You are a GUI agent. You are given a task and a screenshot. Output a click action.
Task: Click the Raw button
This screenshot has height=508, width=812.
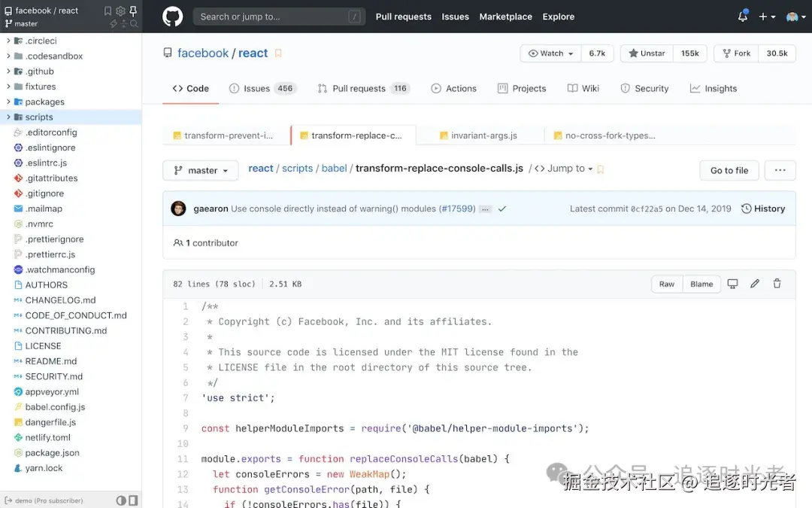coord(666,284)
